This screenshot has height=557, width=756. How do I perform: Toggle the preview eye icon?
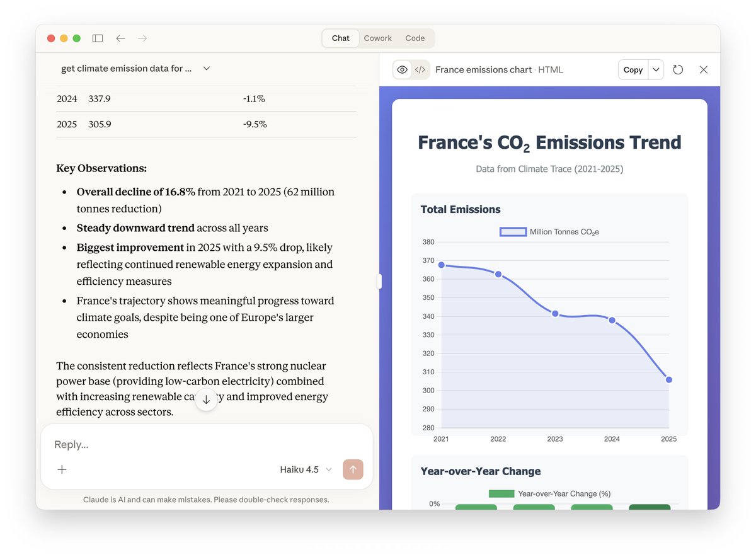point(402,69)
